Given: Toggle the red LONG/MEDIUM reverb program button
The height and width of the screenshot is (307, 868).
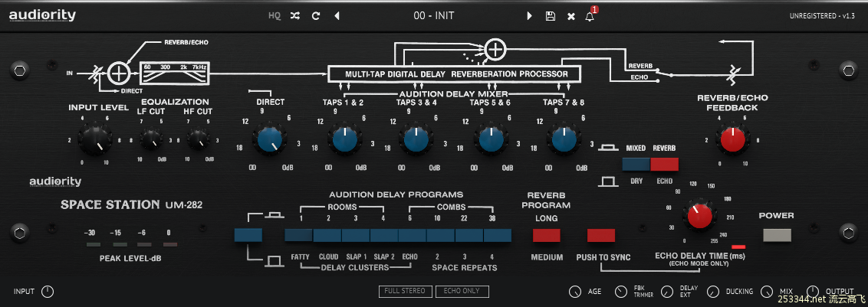Looking at the screenshot, I should (547, 235).
